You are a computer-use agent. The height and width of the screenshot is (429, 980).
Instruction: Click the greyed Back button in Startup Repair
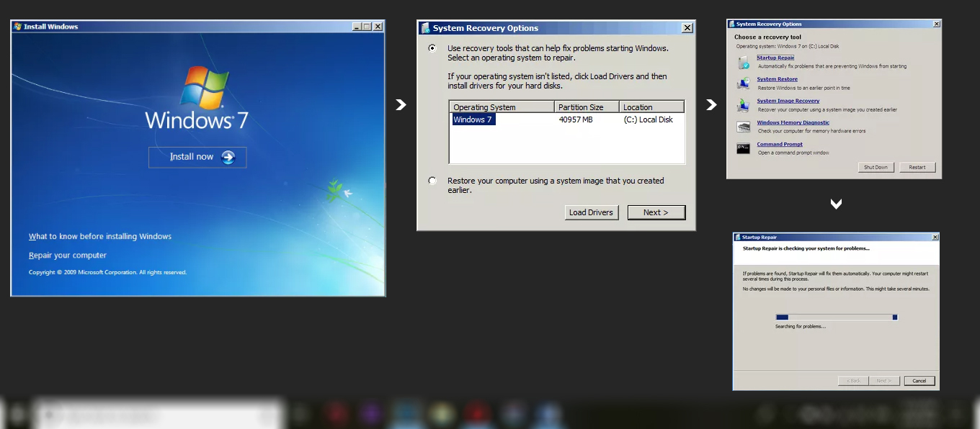click(854, 381)
